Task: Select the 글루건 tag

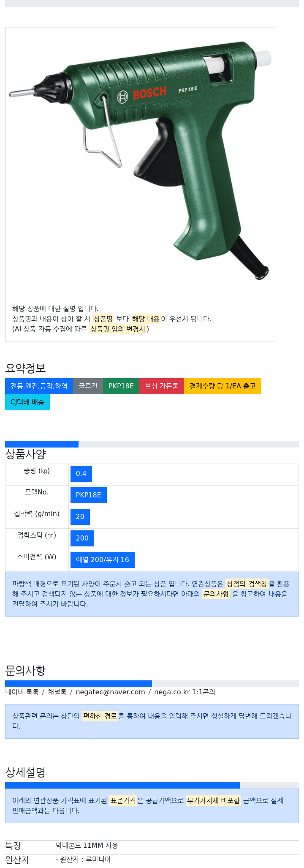Action: [88, 386]
